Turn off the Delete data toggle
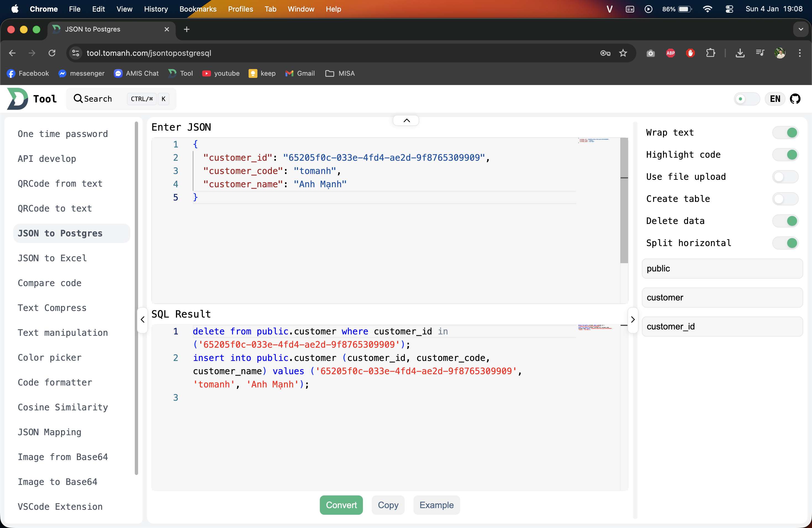Screen dimensions: 812x528 785,221
